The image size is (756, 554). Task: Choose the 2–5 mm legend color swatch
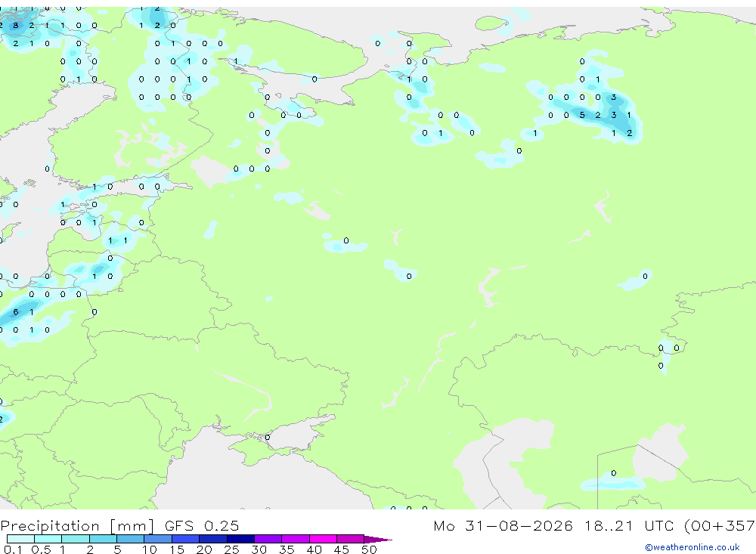pos(103,539)
